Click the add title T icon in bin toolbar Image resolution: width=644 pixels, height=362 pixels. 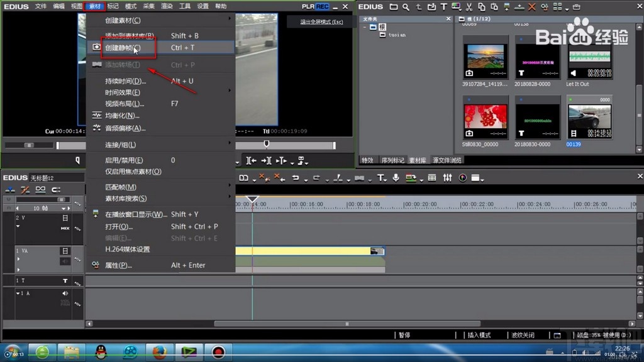tap(444, 7)
